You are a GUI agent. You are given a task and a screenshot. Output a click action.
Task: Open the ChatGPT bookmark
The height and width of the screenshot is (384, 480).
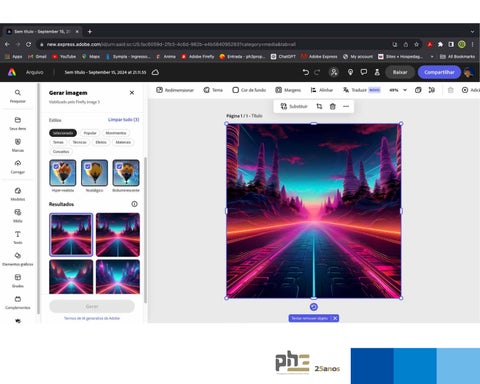tap(283, 57)
